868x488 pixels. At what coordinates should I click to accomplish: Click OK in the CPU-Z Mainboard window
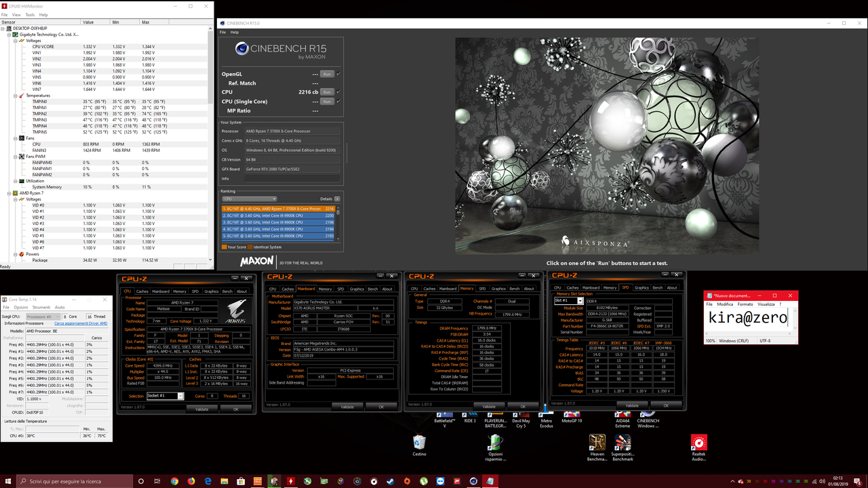tap(381, 407)
